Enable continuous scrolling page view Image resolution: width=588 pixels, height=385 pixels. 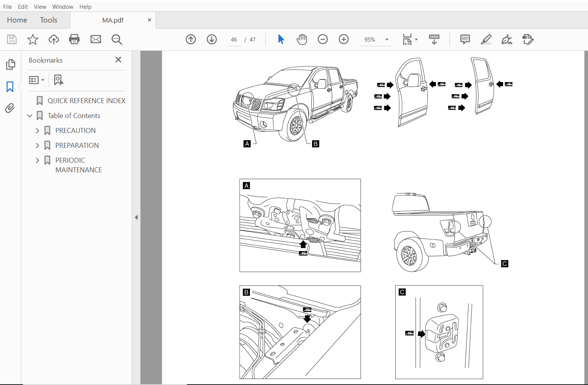click(x=434, y=39)
